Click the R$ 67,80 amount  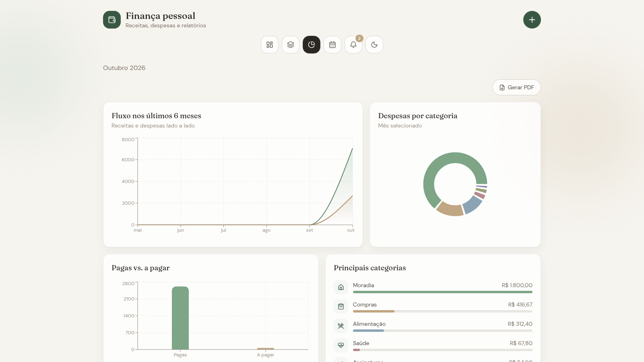click(521, 343)
